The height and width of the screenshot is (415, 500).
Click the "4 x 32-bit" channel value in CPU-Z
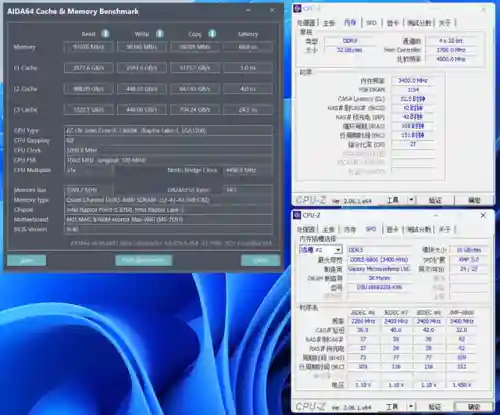pyautogui.click(x=451, y=41)
